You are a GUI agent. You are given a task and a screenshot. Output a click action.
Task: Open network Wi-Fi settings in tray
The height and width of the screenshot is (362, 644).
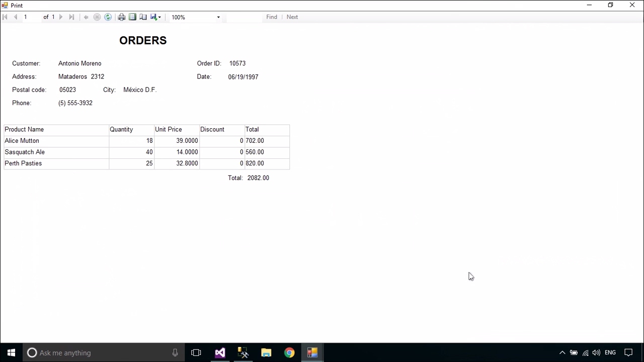pos(585,352)
